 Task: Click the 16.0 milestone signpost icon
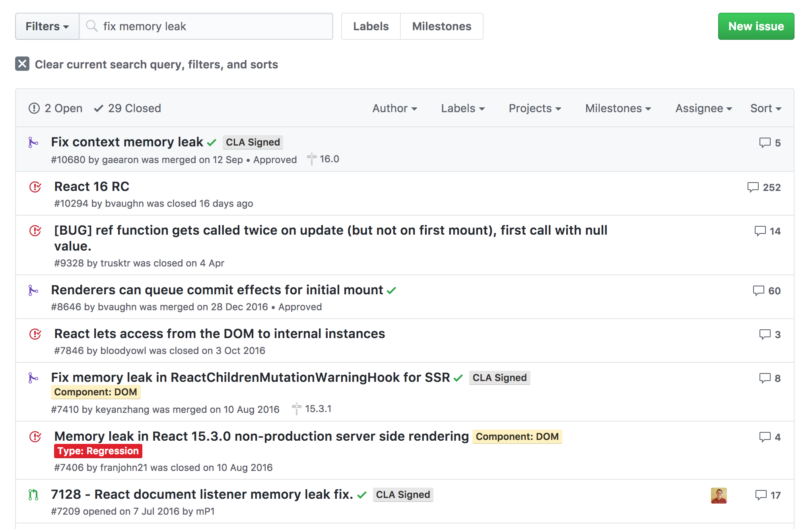tap(312, 159)
